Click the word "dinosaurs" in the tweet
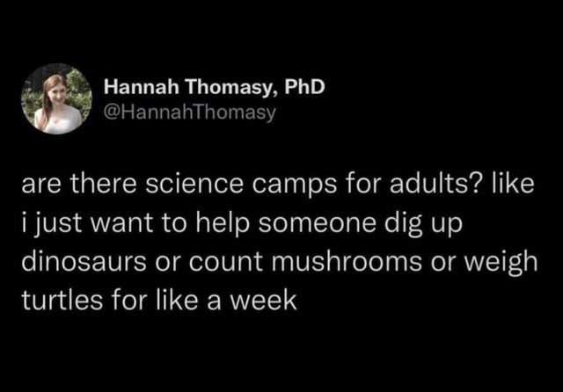 pyautogui.click(x=84, y=261)
